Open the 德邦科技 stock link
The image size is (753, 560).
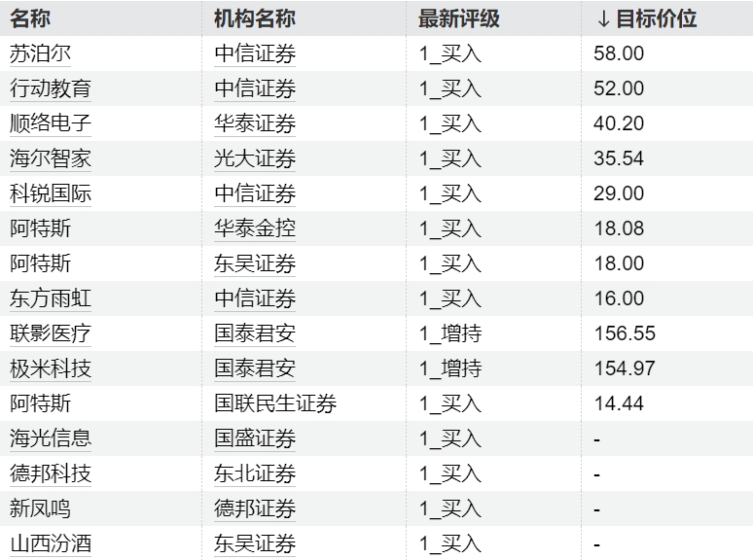(x=51, y=473)
